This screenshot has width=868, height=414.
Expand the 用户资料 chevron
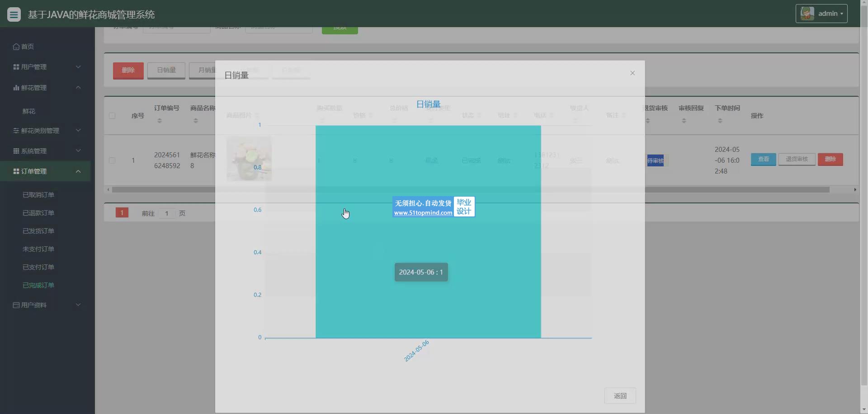point(78,305)
